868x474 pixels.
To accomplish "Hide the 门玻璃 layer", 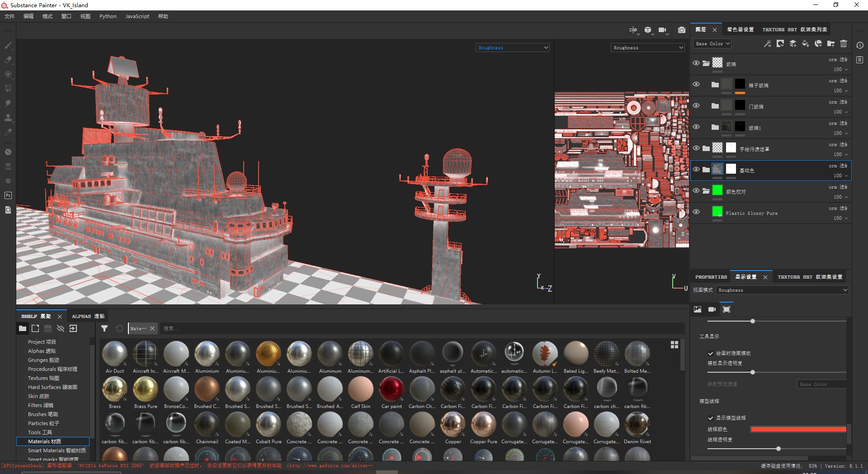I will point(696,105).
